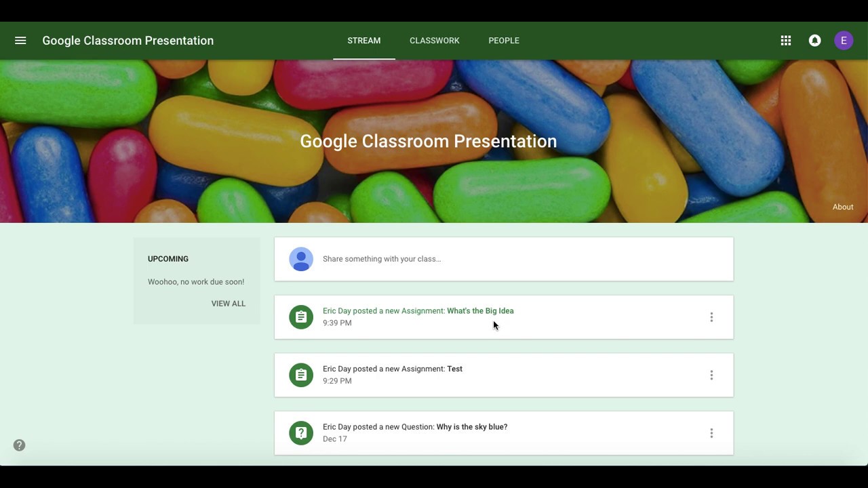Switch to the People tab

point(504,41)
